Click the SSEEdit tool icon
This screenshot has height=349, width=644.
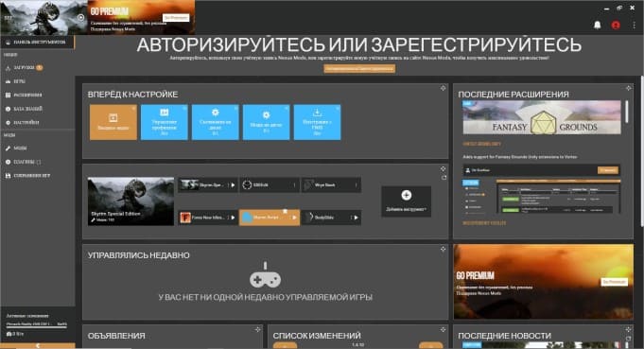pyautogui.click(x=247, y=185)
